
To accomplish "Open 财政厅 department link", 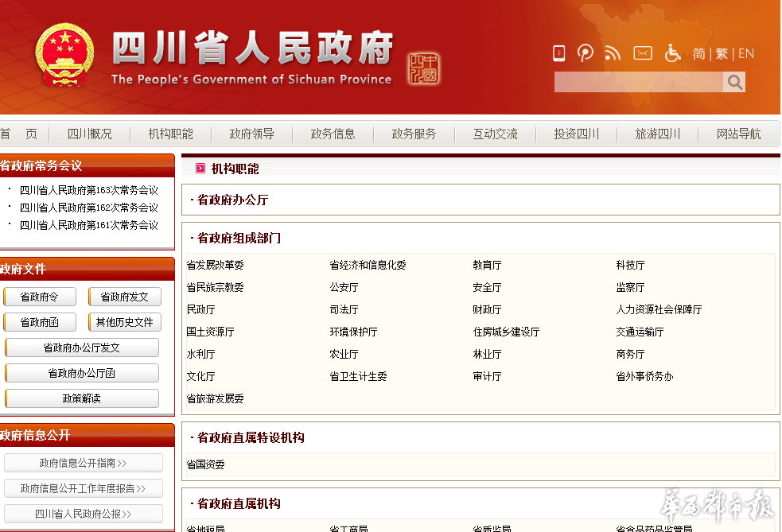I will click(x=487, y=309).
